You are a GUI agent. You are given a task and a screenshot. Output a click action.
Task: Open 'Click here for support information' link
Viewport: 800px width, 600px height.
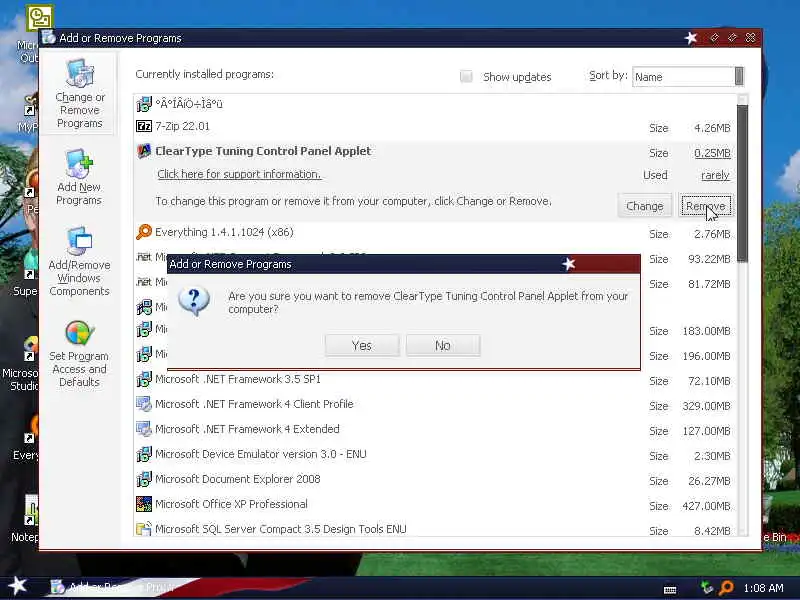239,174
